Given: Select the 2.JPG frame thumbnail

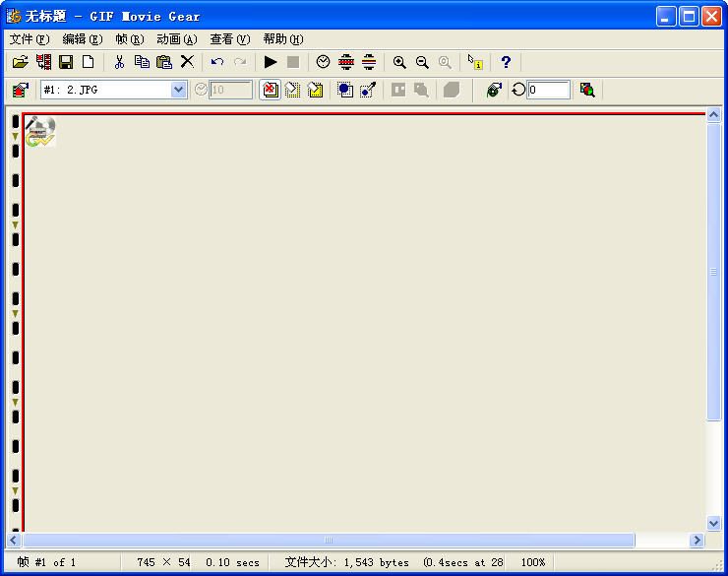Looking at the screenshot, I should tap(40, 132).
